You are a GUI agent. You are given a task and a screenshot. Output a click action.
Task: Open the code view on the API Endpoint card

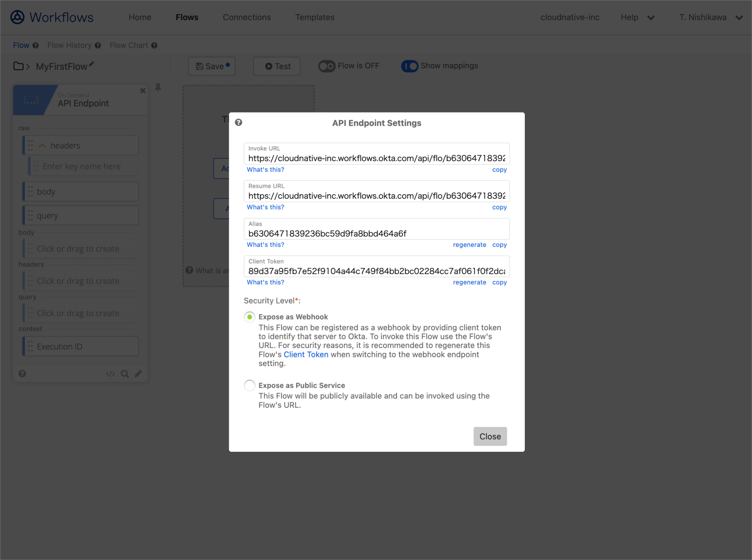[x=110, y=373]
